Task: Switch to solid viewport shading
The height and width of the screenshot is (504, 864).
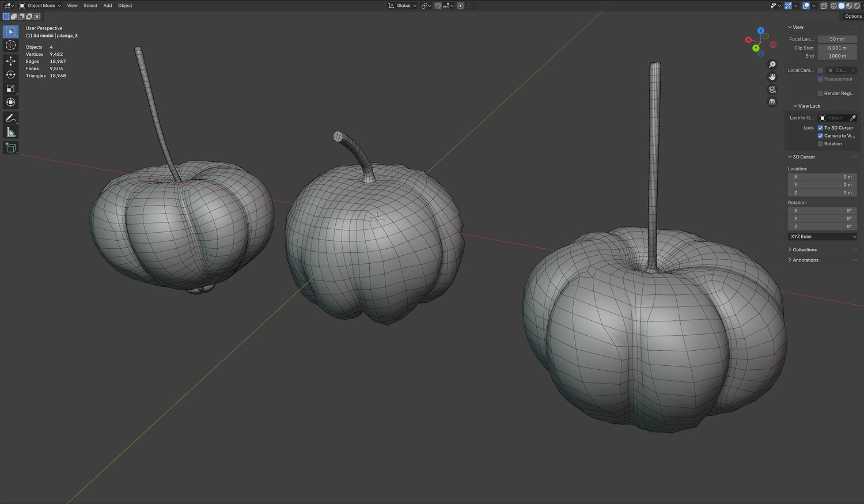Action: point(841,6)
